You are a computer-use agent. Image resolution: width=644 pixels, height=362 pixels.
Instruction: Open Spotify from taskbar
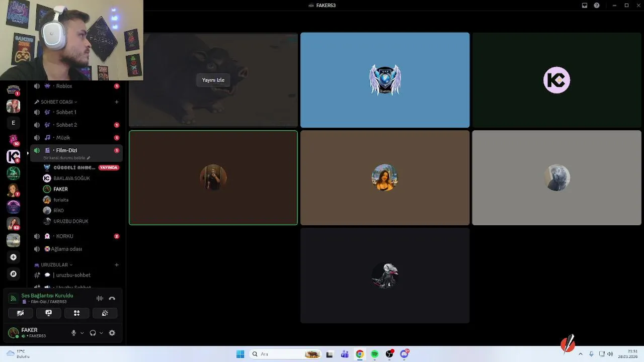pyautogui.click(x=375, y=354)
